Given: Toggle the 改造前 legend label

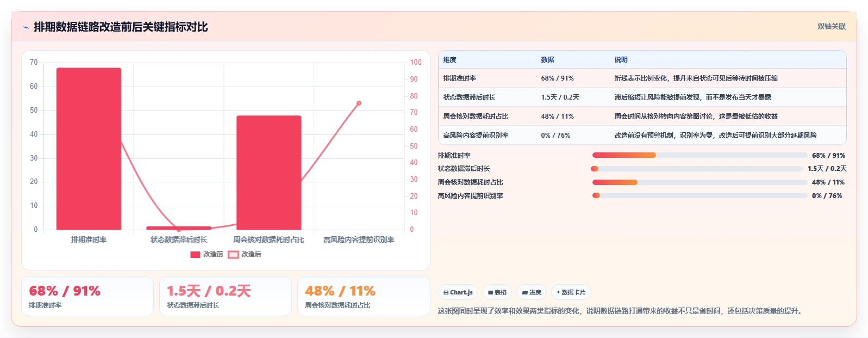Looking at the screenshot, I should (x=213, y=254).
